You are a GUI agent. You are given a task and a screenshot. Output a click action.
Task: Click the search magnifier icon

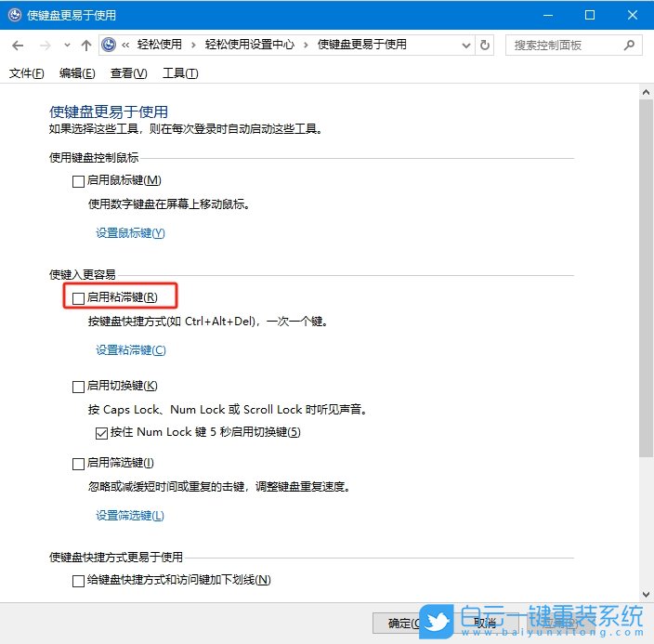[x=629, y=45]
